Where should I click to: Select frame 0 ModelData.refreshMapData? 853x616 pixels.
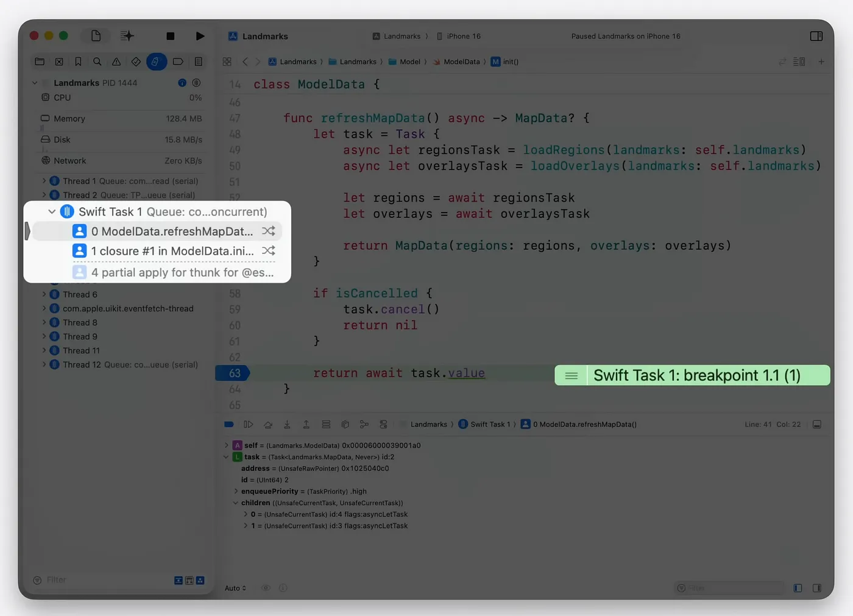pyautogui.click(x=157, y=231)
